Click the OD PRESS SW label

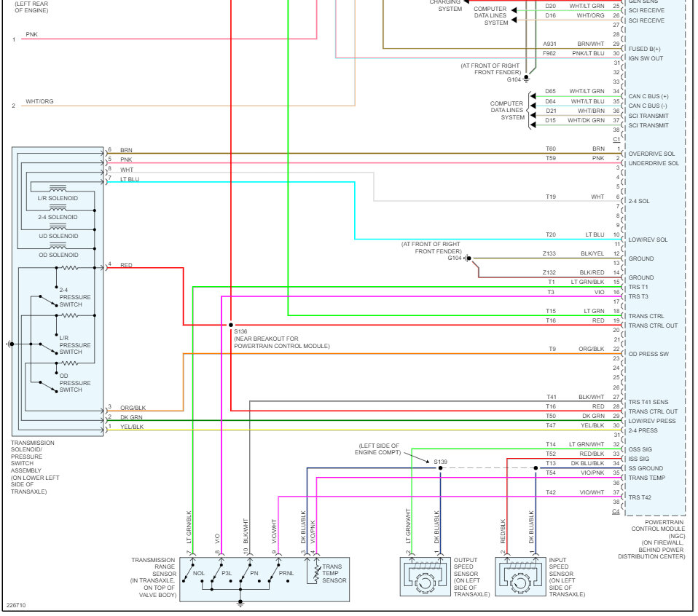(x=648, y=354)
